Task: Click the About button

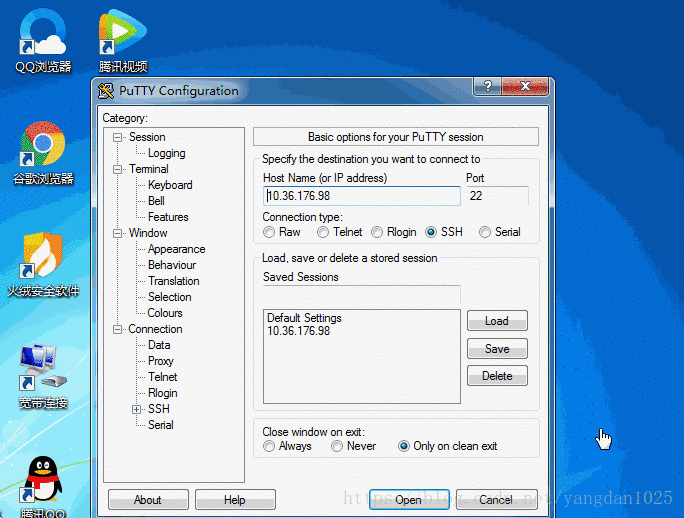Action: coord(148,500)
